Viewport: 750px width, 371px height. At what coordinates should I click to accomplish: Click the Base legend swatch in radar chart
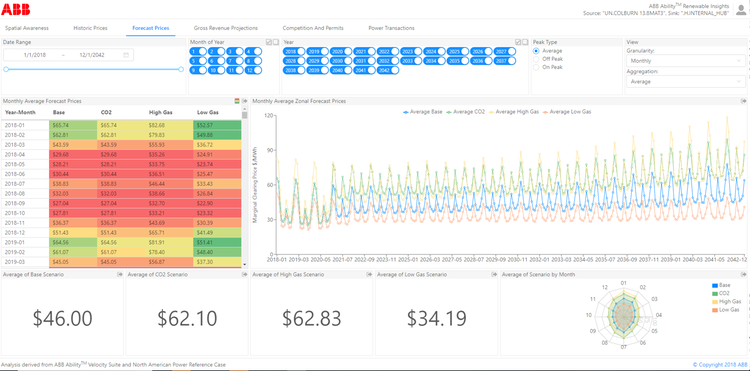(x=715, y=285)
